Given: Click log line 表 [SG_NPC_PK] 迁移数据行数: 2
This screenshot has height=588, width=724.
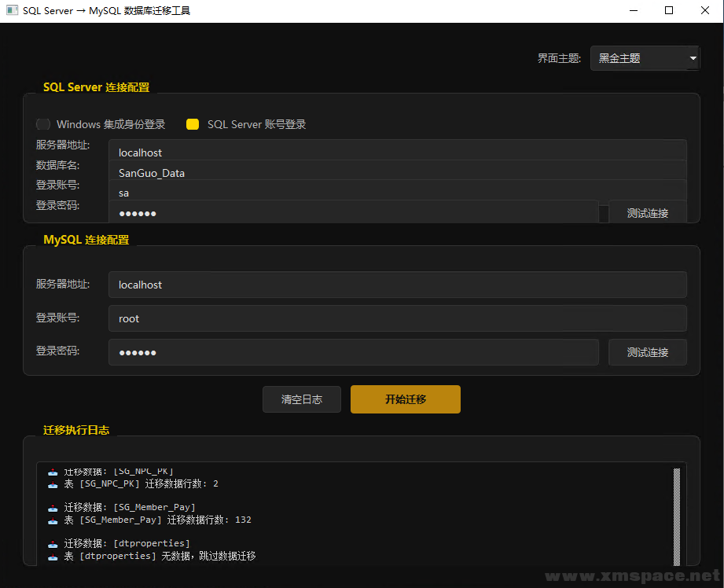Looking at the screenshot, I should [141, 483].
